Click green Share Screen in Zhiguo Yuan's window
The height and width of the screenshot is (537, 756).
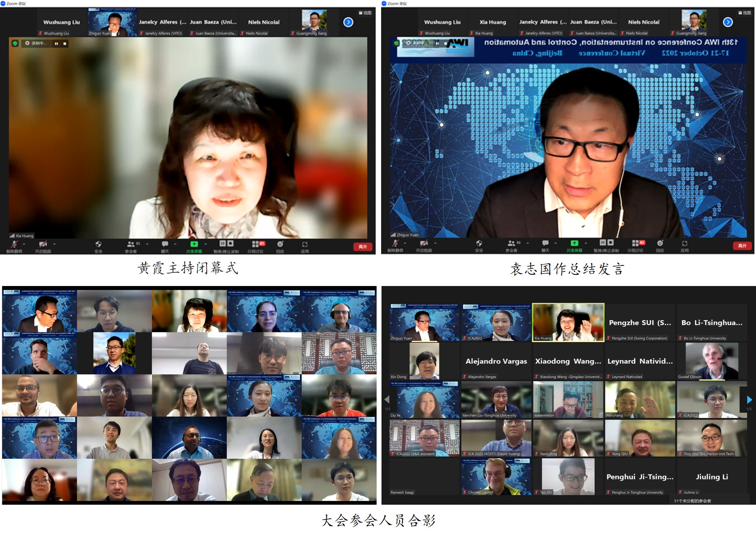tap(574, 244)
